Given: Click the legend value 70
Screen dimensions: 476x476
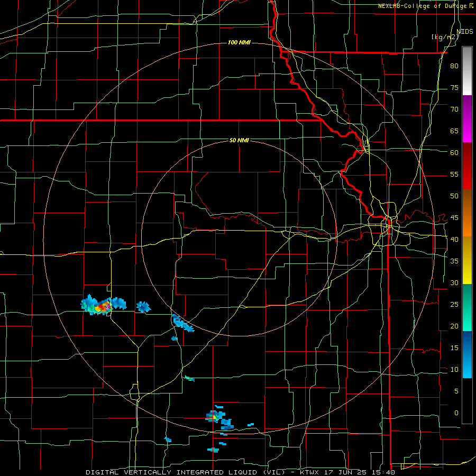Looking at the screenshot, I should click(x=454, y=109).
